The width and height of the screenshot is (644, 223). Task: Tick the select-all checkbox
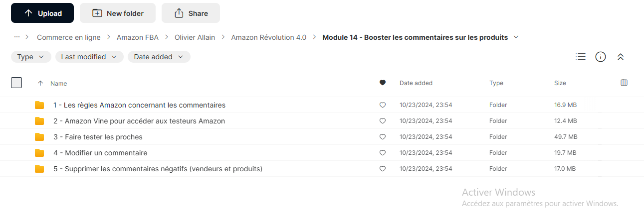16,83
